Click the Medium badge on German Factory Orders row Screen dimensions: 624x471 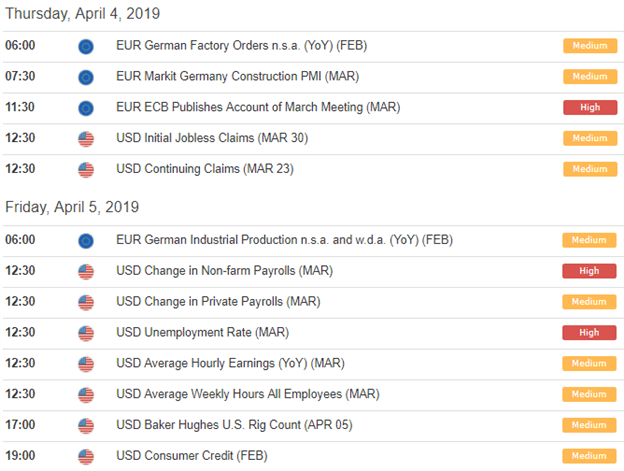[x=590, y=46]
